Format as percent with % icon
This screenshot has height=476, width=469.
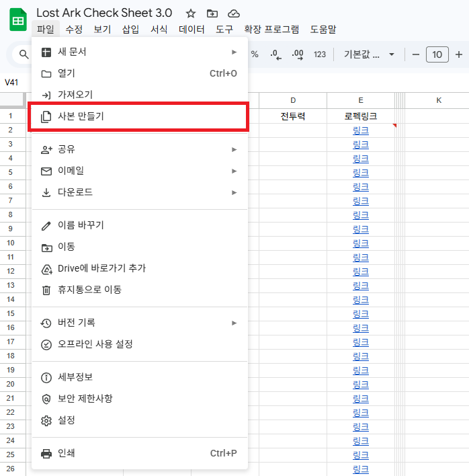point(255,54)
